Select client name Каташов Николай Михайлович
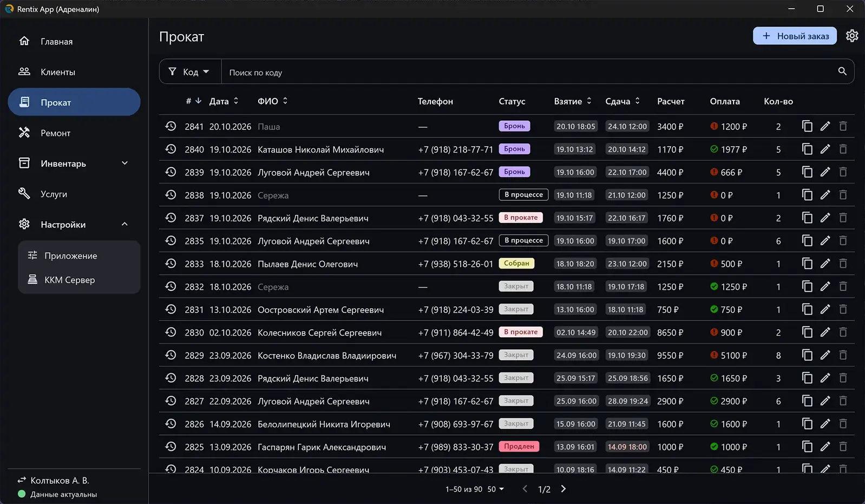865x504 pixels. coord(320,149)
